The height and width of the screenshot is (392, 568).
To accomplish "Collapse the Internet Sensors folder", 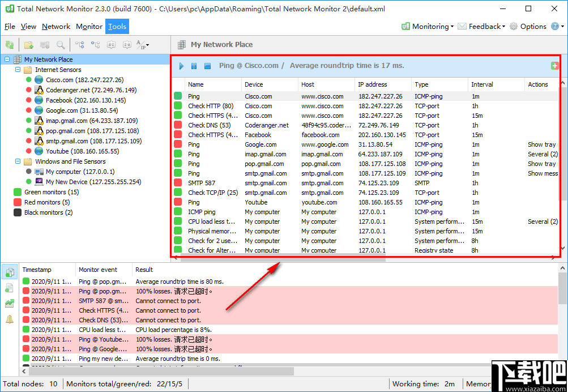I will point(18,69).
